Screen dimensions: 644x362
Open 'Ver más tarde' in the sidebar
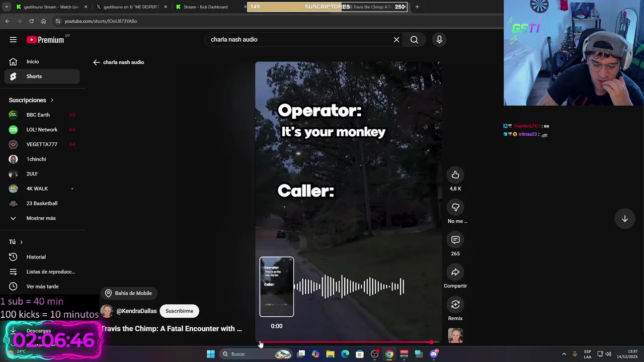point(42,287)
